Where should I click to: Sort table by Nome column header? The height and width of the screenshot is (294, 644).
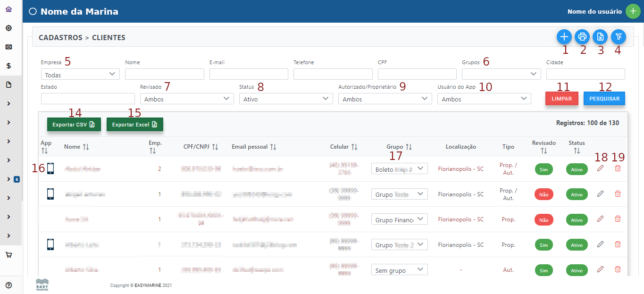(x=76, y=147)
